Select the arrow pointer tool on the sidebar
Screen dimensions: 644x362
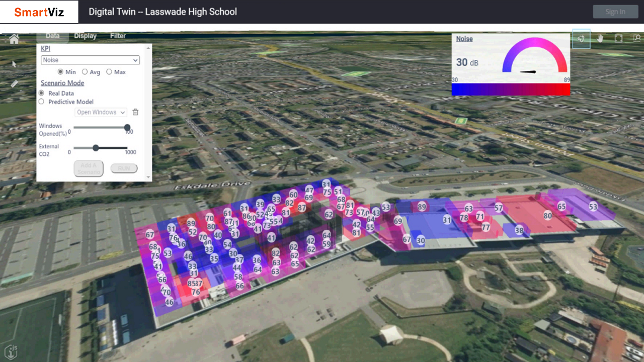[x=14, y=64]
